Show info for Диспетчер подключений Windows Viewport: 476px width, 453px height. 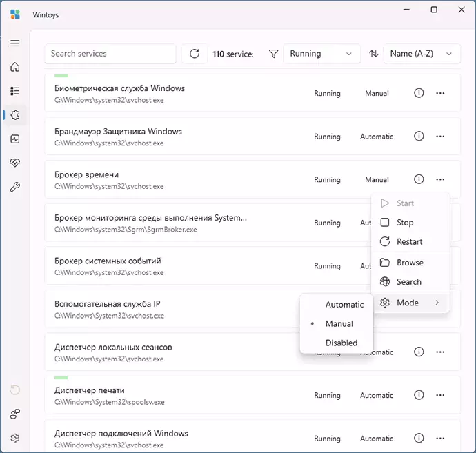419,438
